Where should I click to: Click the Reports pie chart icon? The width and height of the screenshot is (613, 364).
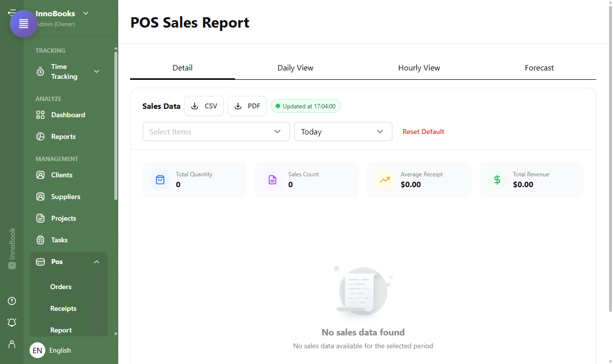tap(40, 136)
